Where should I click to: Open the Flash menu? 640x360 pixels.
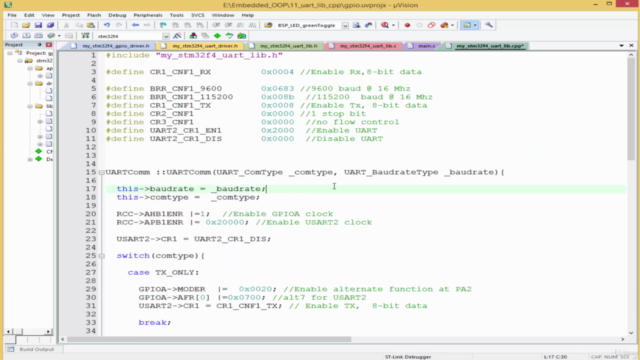(94, 15)
